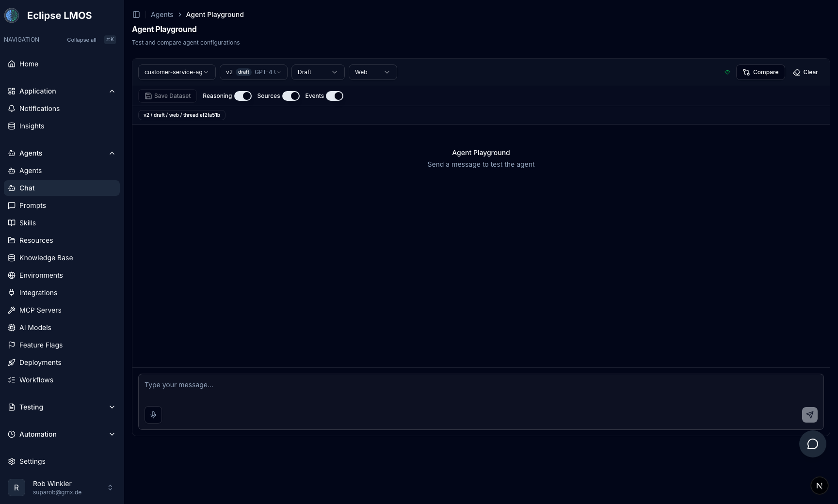
Task: Open Notifications in the sidebar
Action: coord(62,109)
